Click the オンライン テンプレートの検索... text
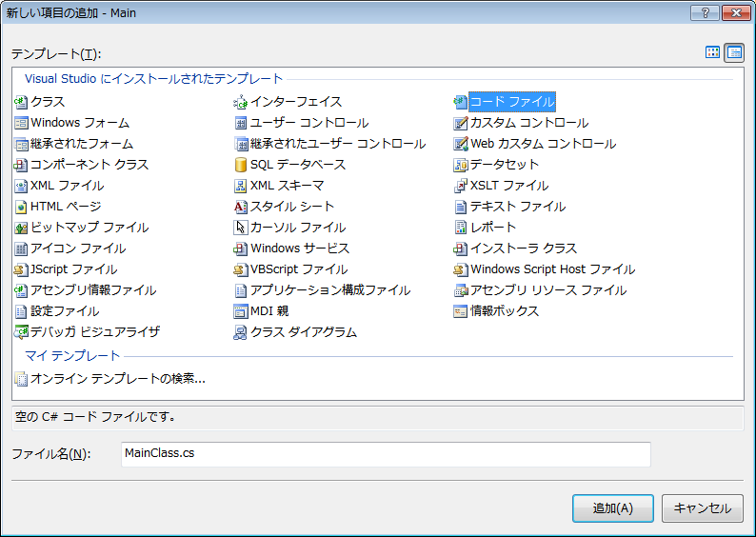The height and width of the screenshot is (537, 756). pyautogui.click(x=118, y=379)
